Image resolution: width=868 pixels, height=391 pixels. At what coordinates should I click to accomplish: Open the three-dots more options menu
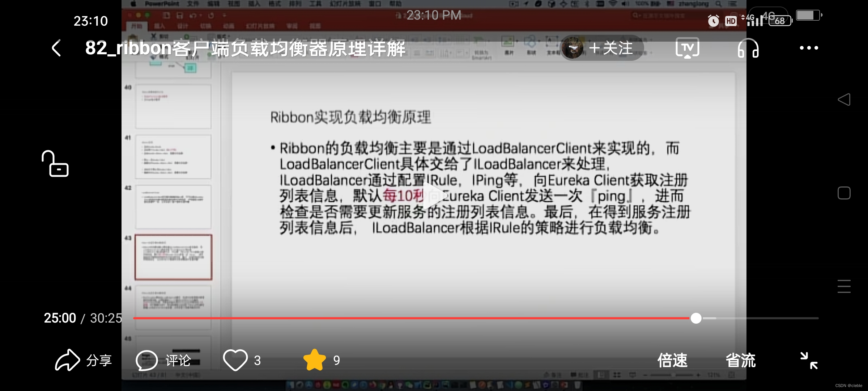(809, 48)
